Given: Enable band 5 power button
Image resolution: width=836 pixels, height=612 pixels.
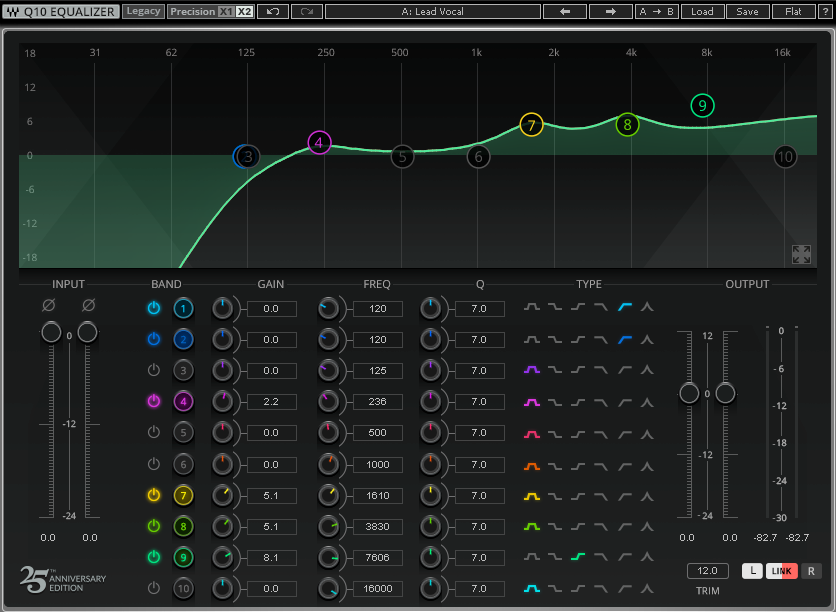Looking at the screenshot, I should (154, 432).
